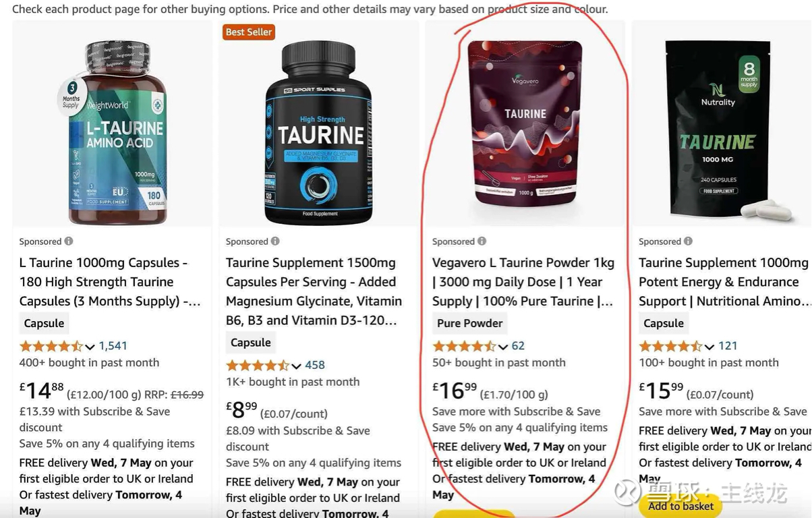812x518 pixels.
Task: Click the Sponsored info icon under Vegavero Taurine
Action: [482, 241]
